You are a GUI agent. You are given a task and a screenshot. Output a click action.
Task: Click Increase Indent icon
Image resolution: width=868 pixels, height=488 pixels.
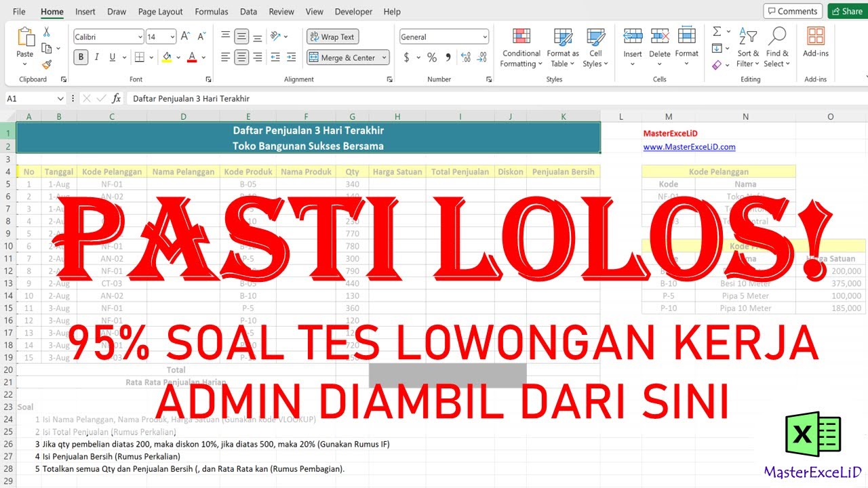[x=291, y=58]
